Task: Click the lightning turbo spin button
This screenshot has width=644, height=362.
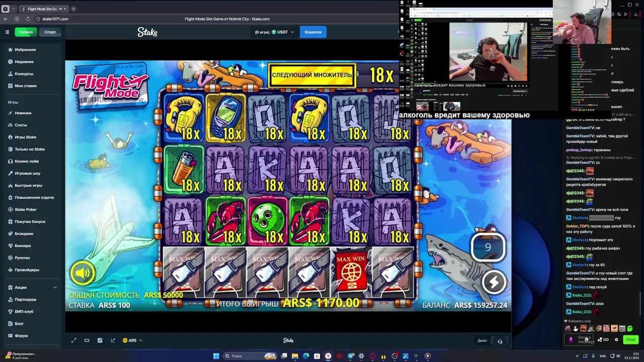Action: 494,282
